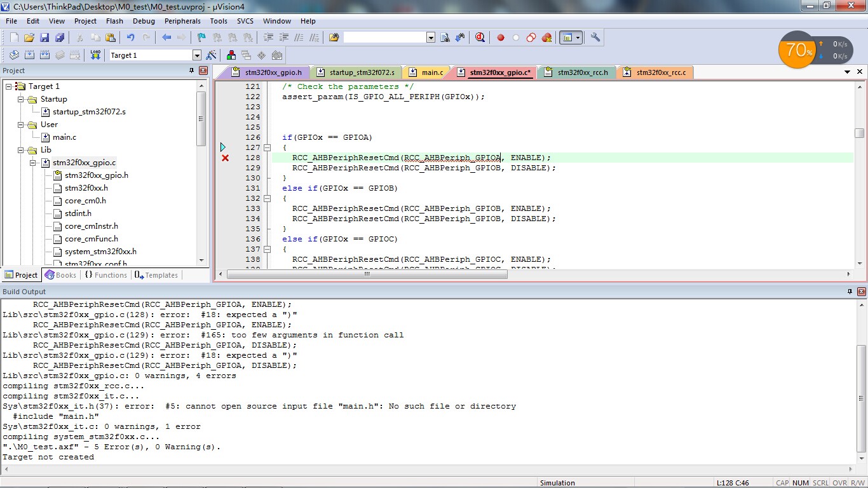Open the Templates panel tab

[x=156, y=275]
